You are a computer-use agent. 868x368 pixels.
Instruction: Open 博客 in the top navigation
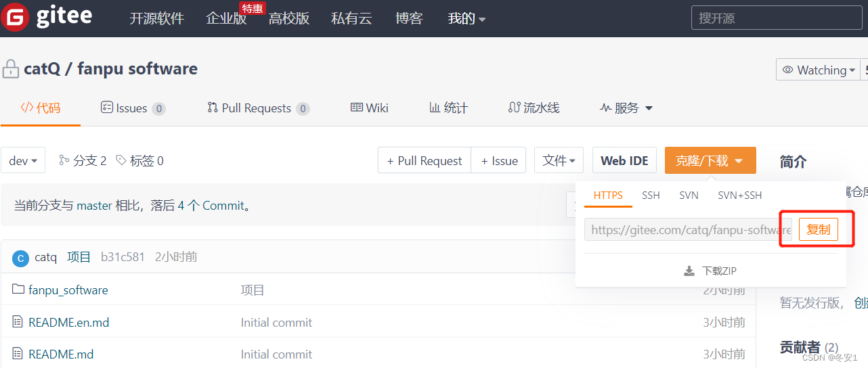(409, 19)
